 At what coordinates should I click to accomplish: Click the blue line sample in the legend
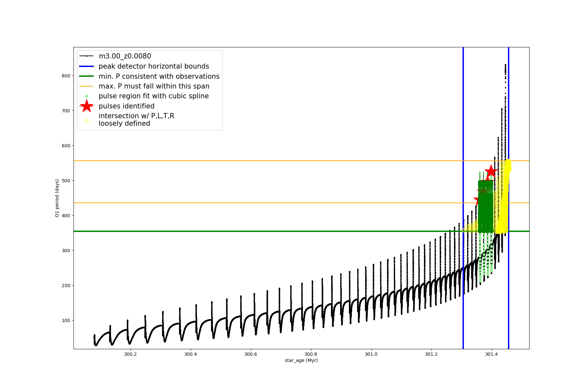[x=87, y=66]
